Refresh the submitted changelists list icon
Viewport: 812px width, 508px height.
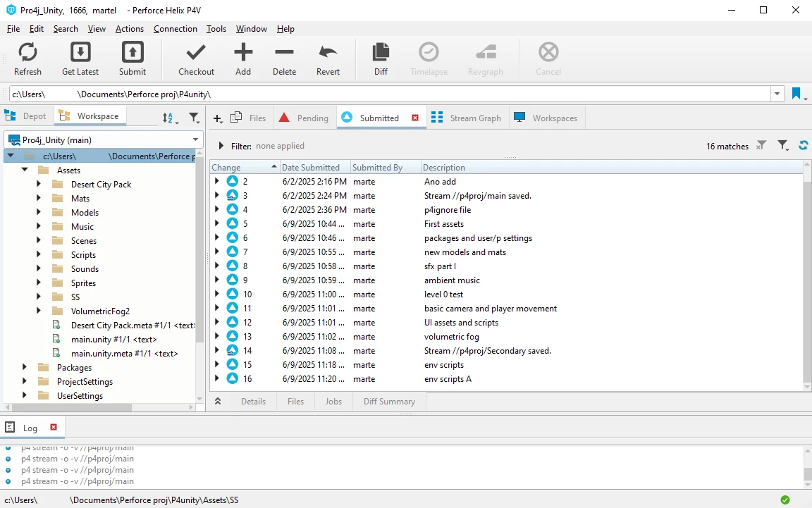804,146
